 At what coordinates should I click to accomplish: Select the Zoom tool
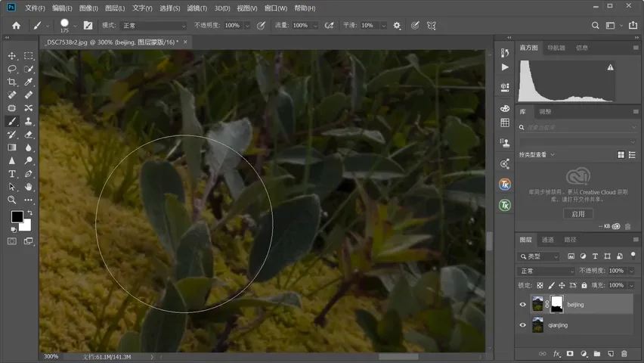tap(12, 200)
